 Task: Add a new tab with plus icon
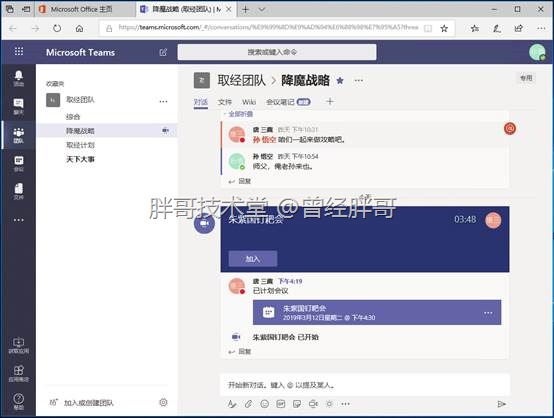329,102
